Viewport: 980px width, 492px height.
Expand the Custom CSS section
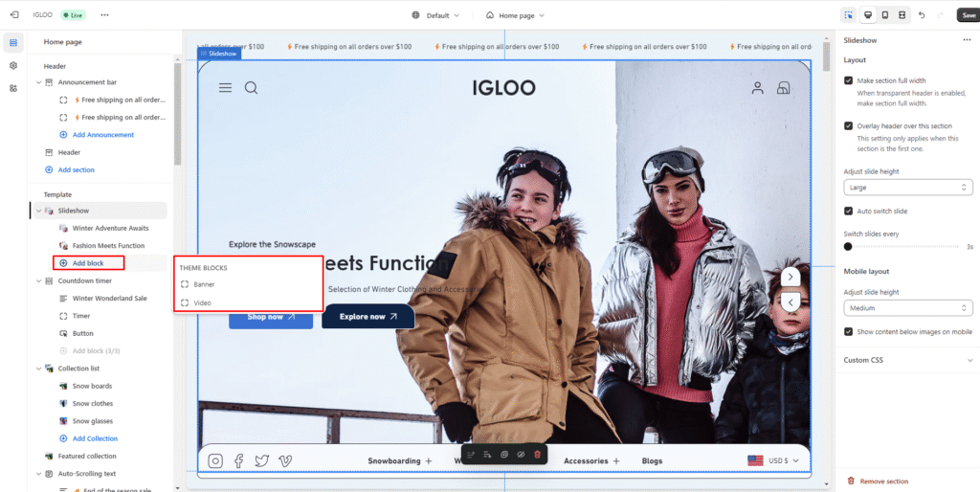tap(907, 360)
